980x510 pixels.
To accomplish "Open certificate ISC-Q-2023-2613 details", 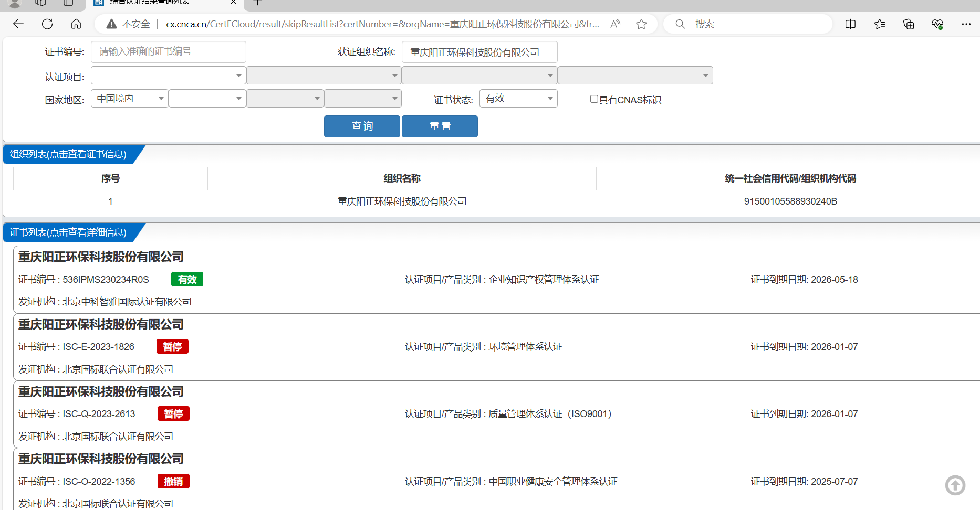I will tap(99, 414).
